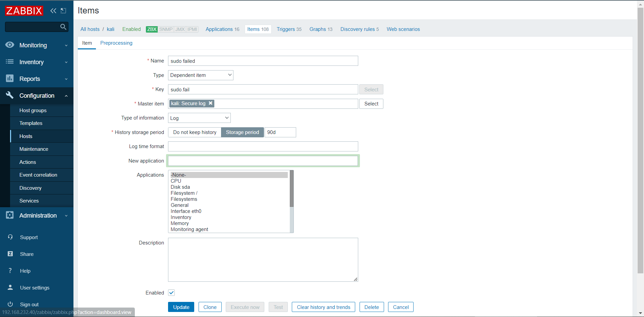Screen dimensions: 644x317
Task: Toggle the Enabled checkbox
Action: tap(171, 293)
